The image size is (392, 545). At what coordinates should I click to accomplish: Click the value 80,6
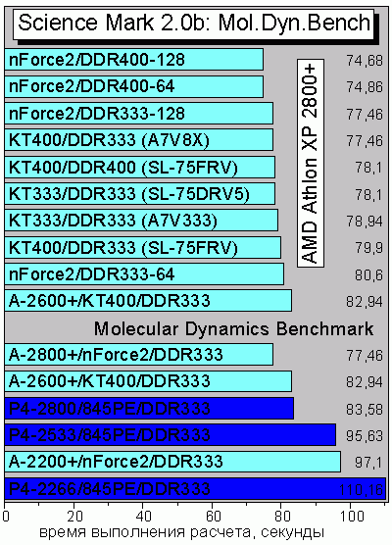(368, 274)
